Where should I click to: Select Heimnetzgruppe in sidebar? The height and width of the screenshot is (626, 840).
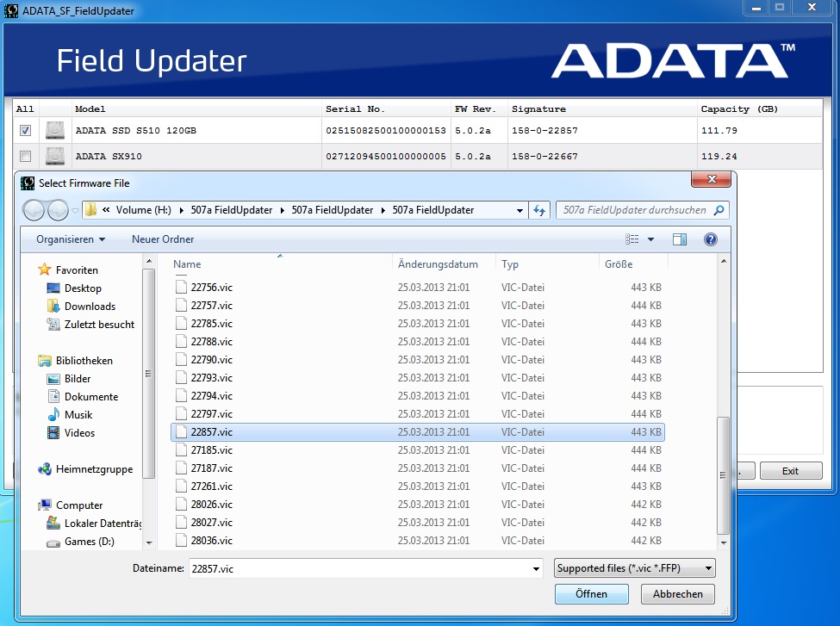(x=85, y=469)
